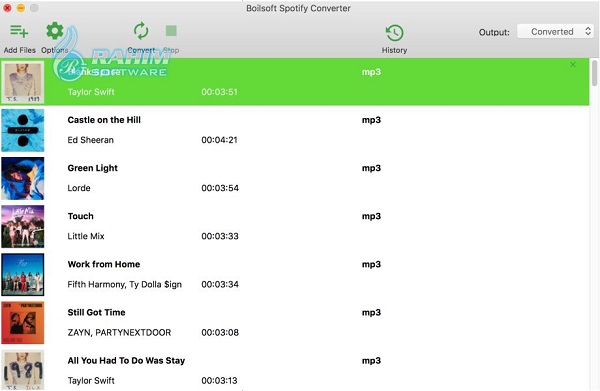Click the artist name Lorde
The image size is (600, 391).
tap(79, 188)
